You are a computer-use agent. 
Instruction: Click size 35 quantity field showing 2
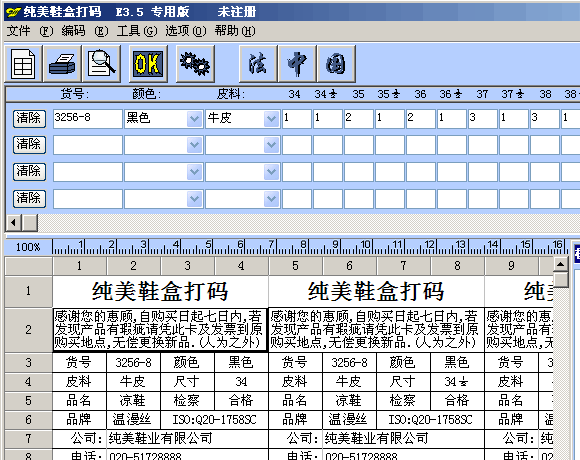point(359,119)
